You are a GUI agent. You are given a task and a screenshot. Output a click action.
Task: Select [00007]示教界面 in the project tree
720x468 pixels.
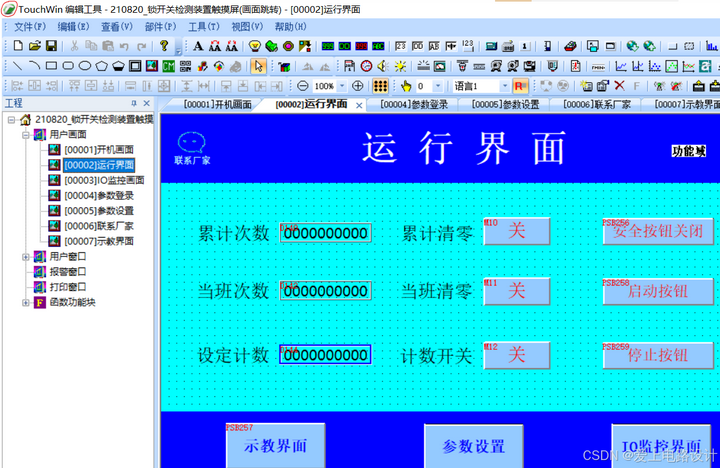coord(99,241)
